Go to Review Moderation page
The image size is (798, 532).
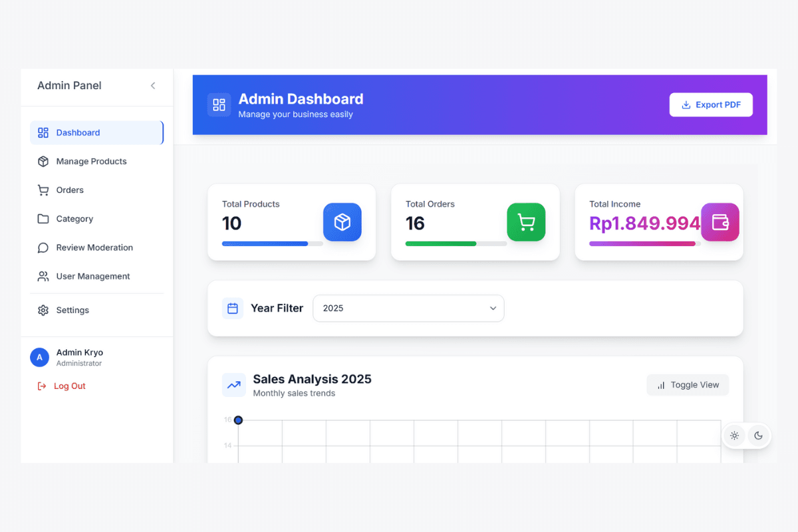click(x=94, y=247)
